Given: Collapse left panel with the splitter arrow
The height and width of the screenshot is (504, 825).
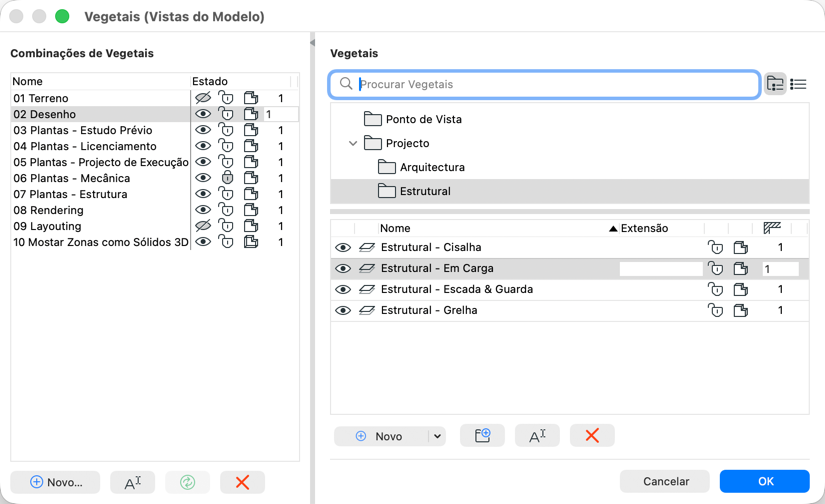Looking at the screenshot, I should (312, 43).
